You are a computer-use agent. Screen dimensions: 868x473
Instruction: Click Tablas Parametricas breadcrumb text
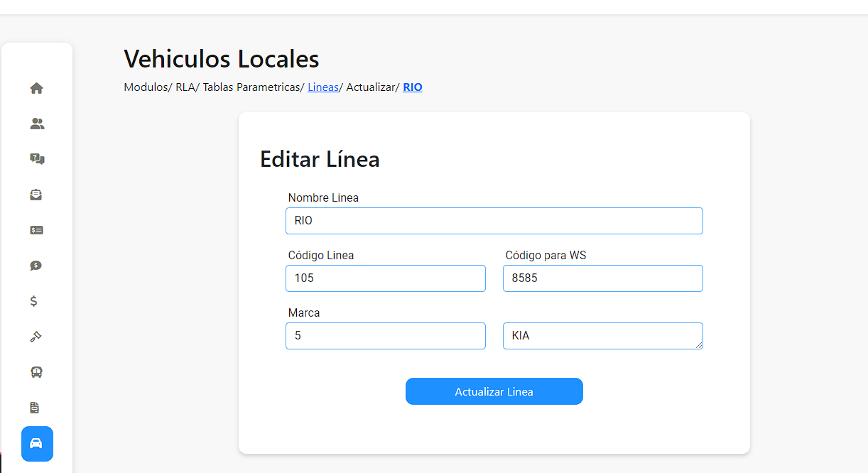(x=251, y=87)
